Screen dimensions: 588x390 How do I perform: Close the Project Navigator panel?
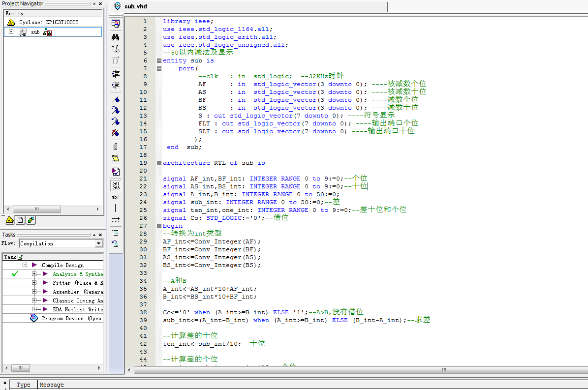tap(100, 4)
